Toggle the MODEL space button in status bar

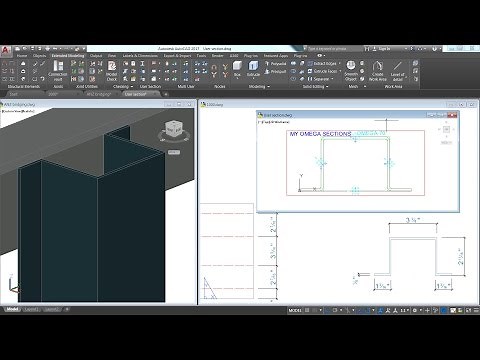[295, 310]
